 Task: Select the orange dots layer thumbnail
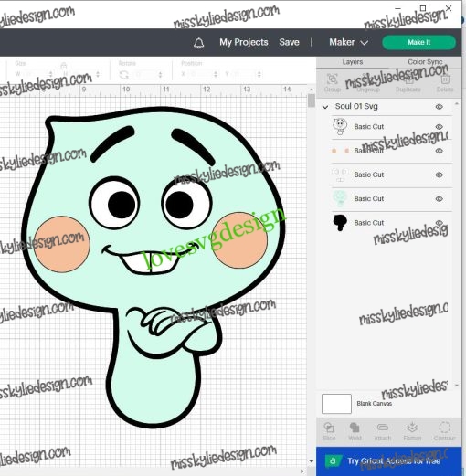pos(340,151)
